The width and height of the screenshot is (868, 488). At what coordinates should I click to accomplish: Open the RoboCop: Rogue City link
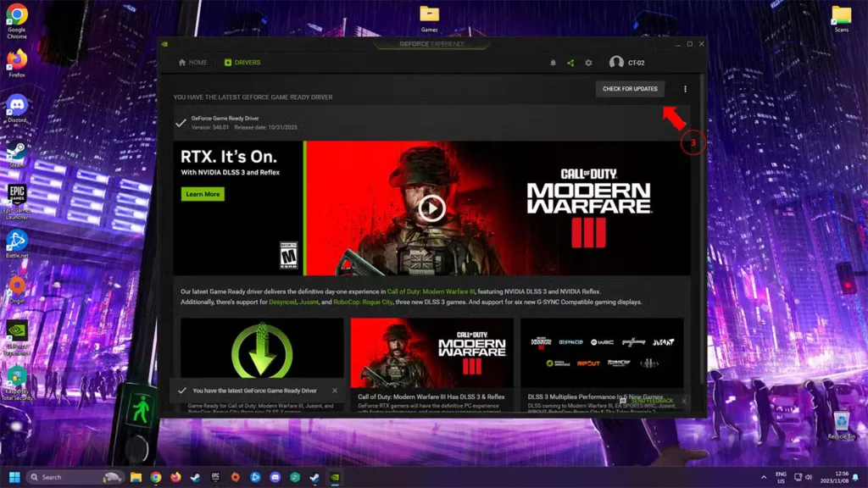(x=363, y=302)
